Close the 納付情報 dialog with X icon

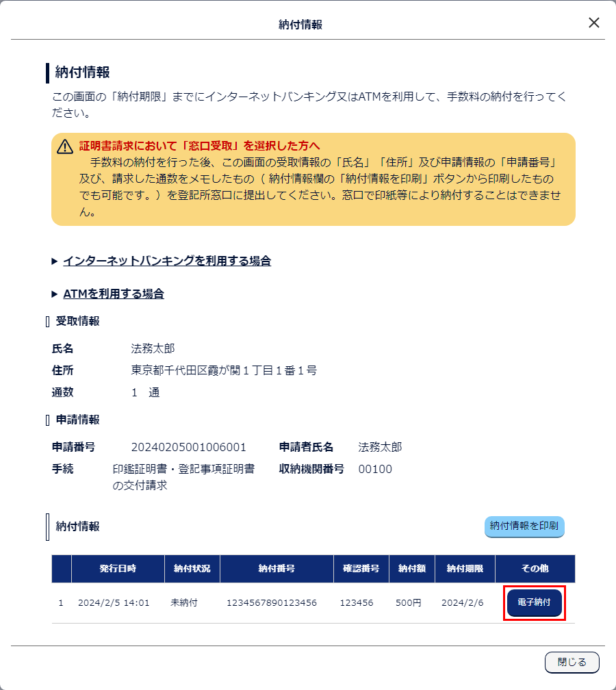tap(594, 23)
